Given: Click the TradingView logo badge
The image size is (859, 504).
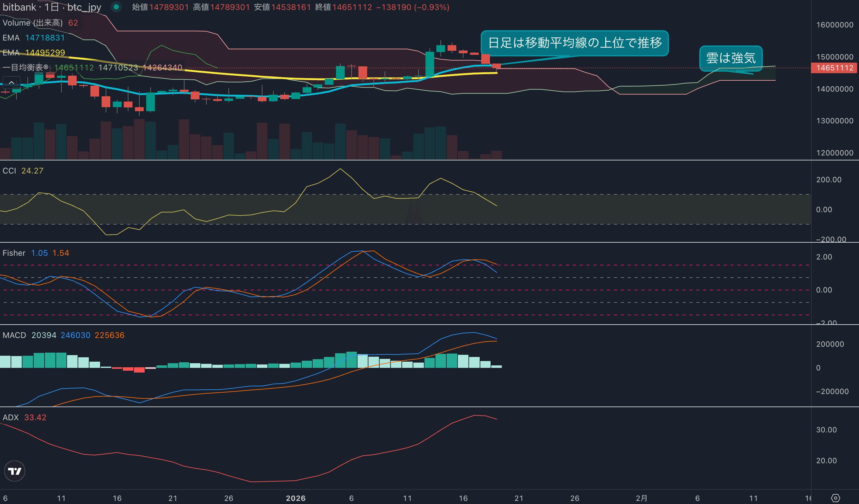Looking at the screenshot, I should (x=14, y=471).
